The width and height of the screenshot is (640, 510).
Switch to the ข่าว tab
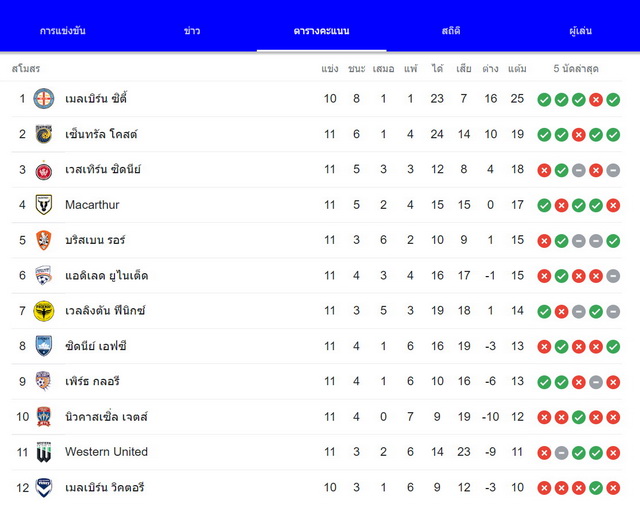(192, 31)
